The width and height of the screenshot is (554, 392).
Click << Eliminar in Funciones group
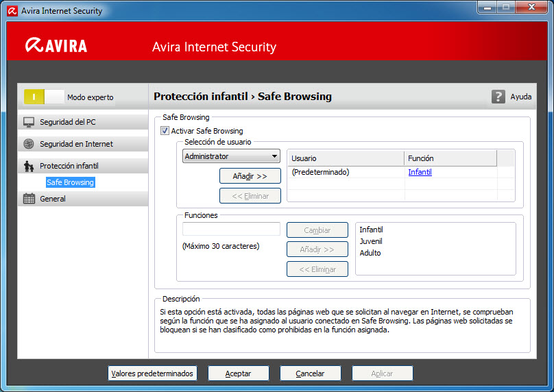(317, 269)
